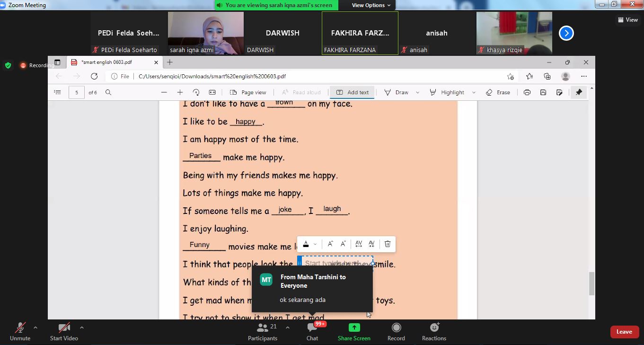Image resolution: width=644 pixels, height=345 pixels.
Task: Select the Erase tool
Action: (498, 92)
